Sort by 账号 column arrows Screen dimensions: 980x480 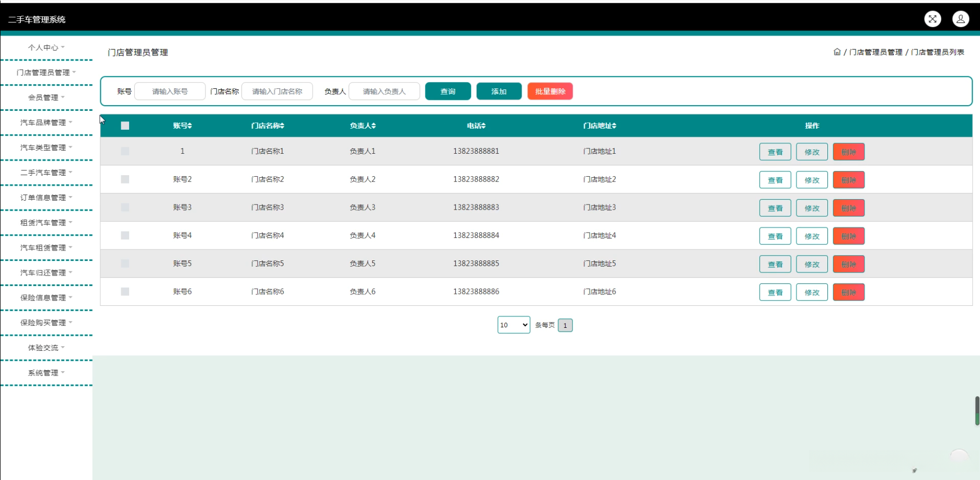click(190, 125)
